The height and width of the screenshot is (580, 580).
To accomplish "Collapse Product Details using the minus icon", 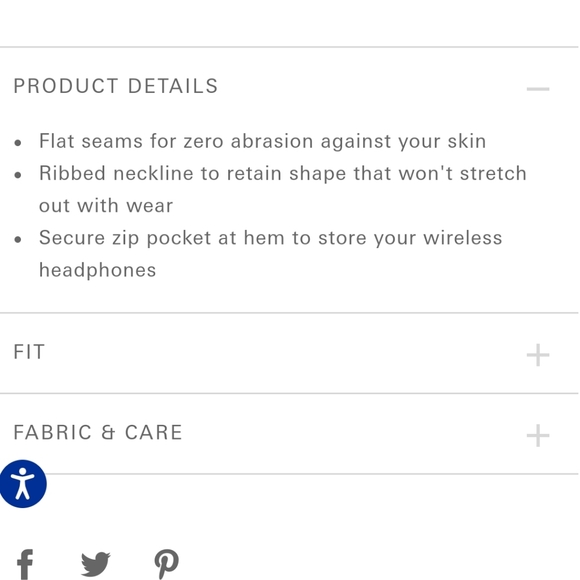I will coord(538,89).
